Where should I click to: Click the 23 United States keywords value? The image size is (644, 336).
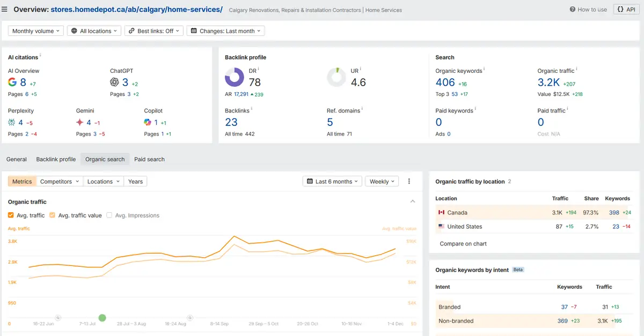coord(616,227)
